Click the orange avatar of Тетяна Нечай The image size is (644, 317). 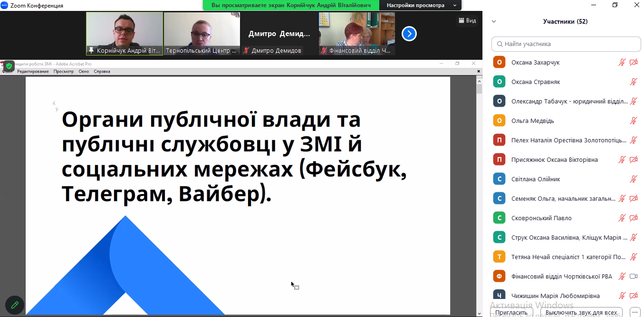(x=499, y=257)
